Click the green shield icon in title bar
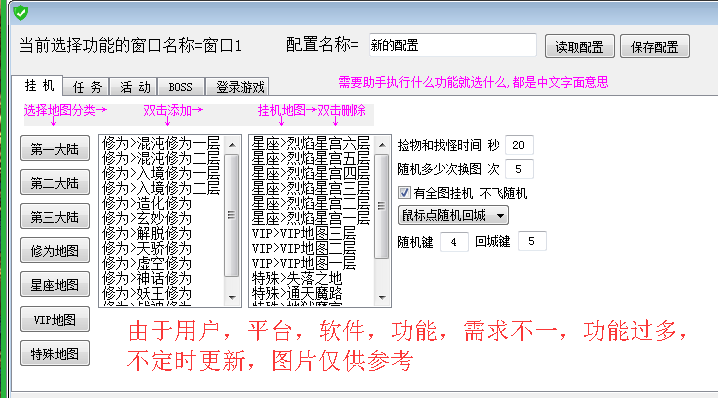Screen dimensions: 718x398 [21, 13]
